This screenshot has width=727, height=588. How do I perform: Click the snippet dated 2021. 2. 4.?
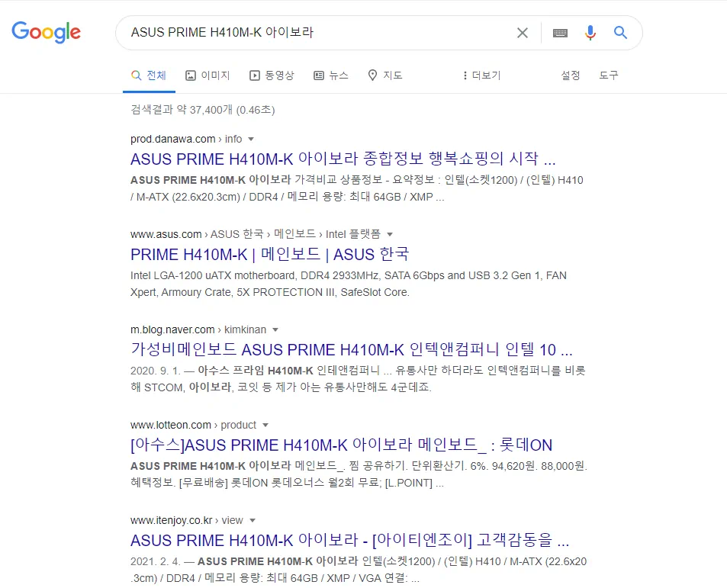(x=359, y=570)
